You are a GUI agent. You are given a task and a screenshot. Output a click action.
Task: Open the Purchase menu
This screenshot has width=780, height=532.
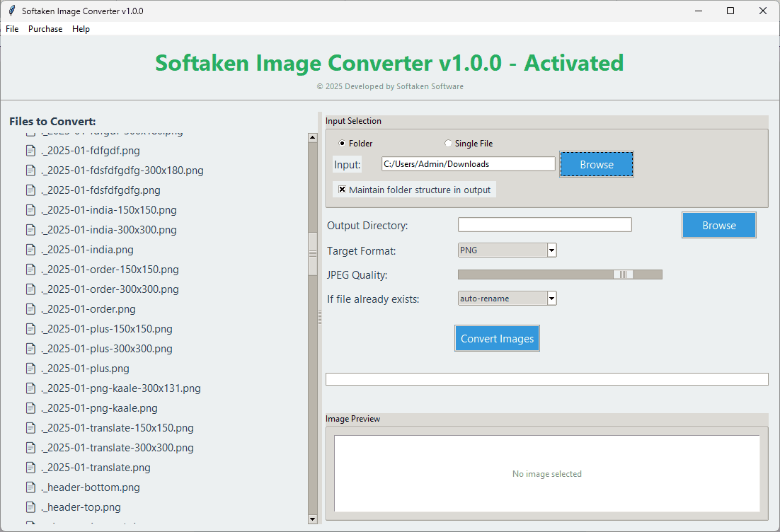click(45, 29)
